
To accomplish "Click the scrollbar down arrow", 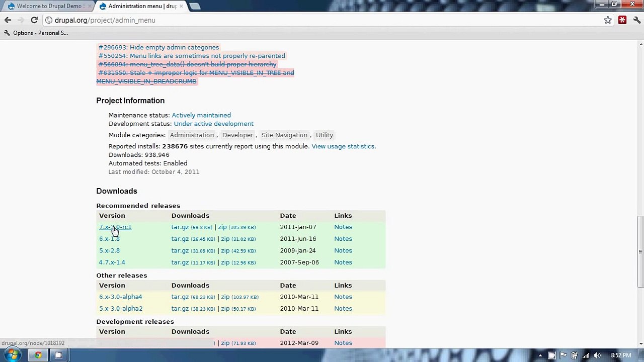I will point(640,343).
